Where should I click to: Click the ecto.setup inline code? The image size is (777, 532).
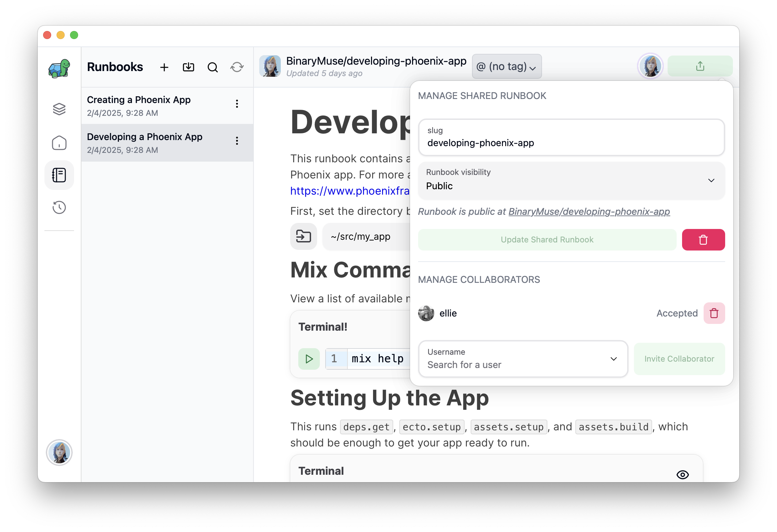pos(432,427)
